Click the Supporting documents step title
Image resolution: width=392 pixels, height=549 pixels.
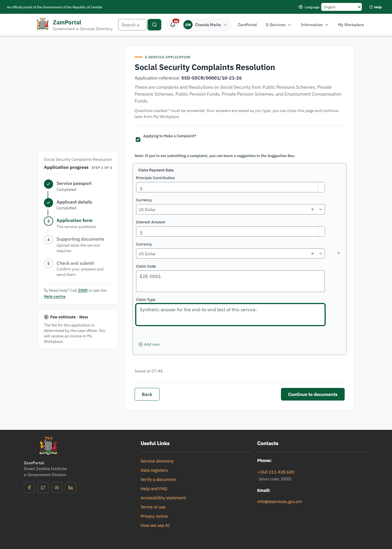(80, 239)
